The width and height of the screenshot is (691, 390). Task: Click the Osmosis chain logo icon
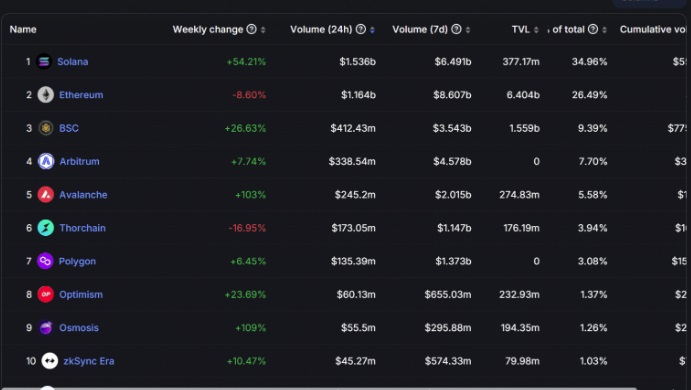(45, 328)
